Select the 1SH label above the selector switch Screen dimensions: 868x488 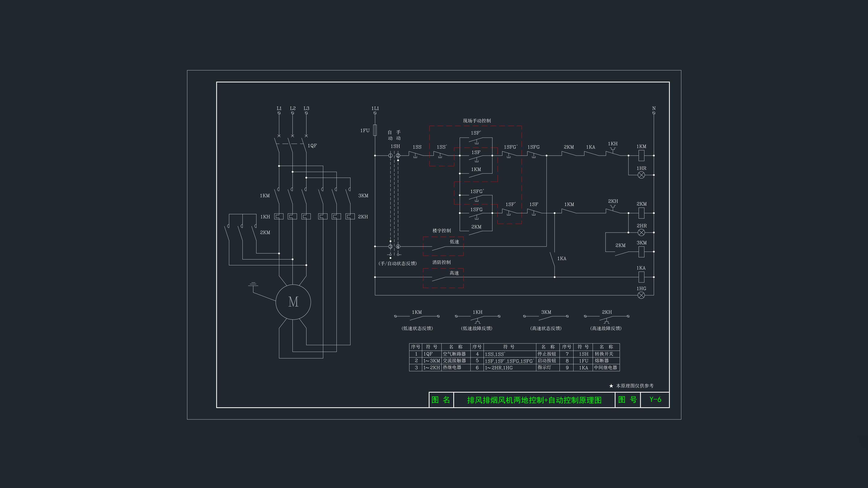[x=395, y=146]
